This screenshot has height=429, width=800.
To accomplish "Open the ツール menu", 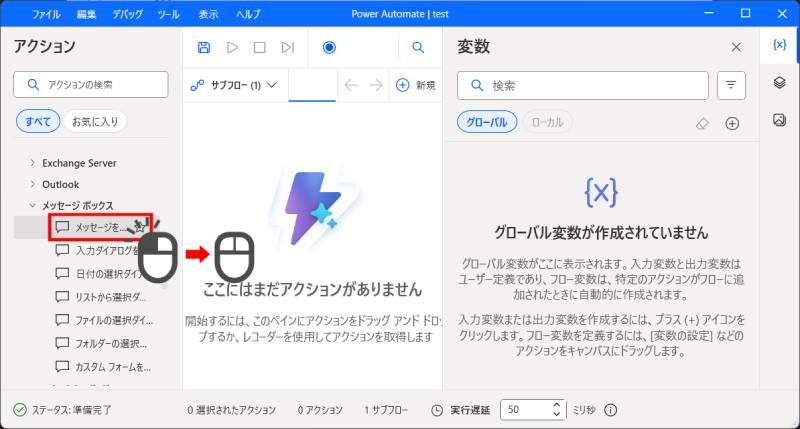I will (x=168, y=14).
